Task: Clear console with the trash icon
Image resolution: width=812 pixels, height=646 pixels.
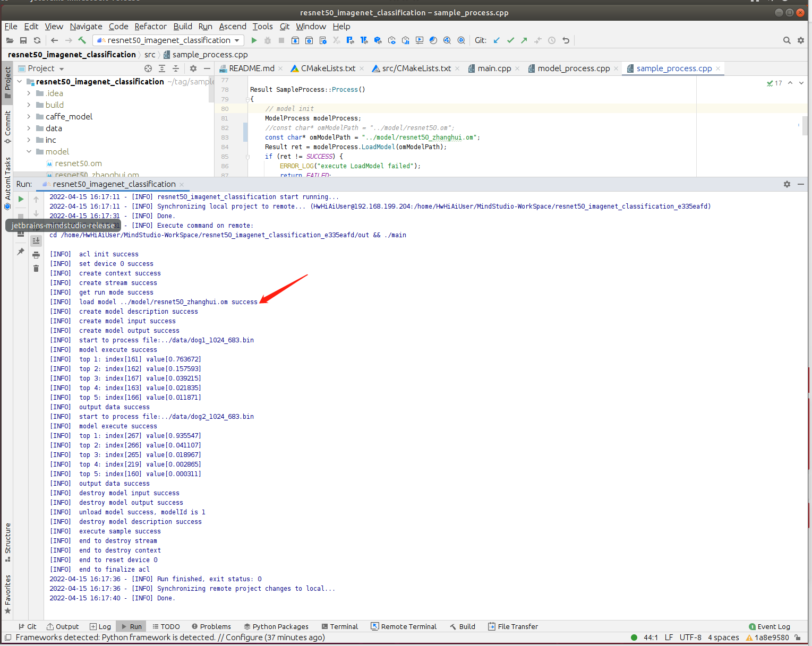Action: point(36,269)
